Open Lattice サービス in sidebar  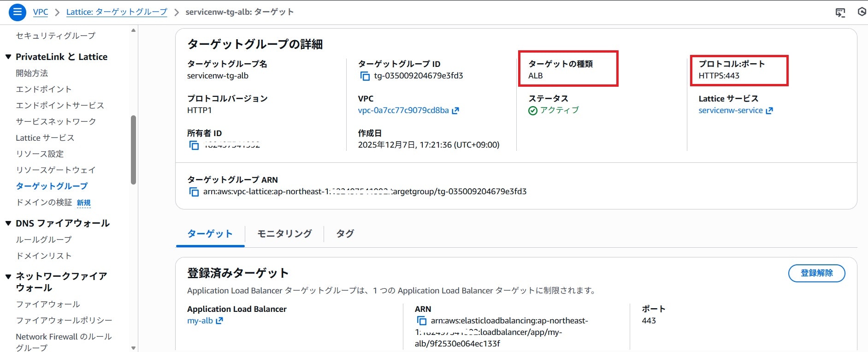point(45,137)
